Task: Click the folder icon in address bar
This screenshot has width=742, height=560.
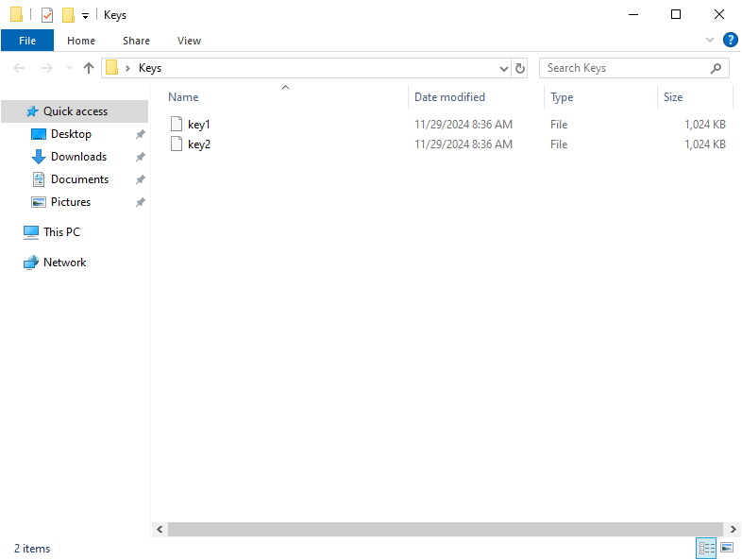Action: coord(111,68)
